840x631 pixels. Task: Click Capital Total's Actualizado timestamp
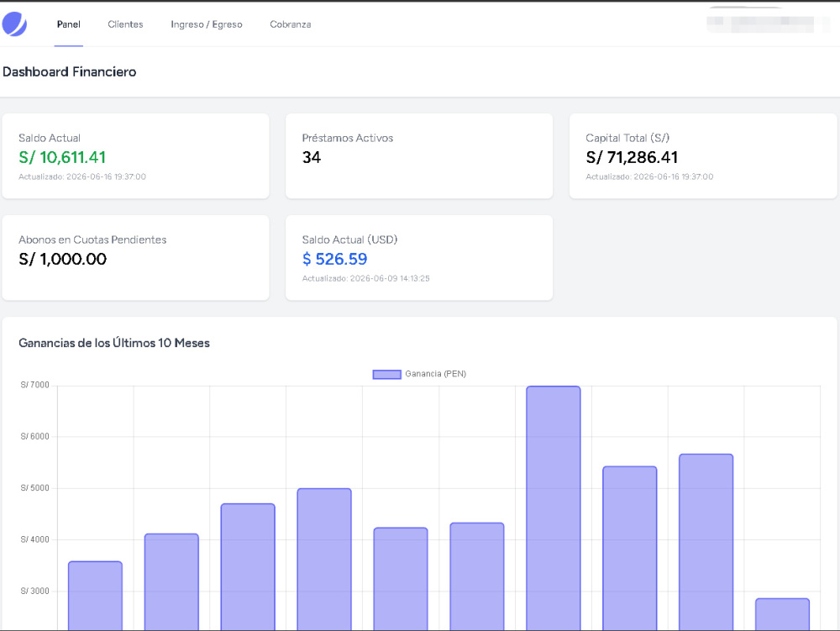click(x=649, y=176)
